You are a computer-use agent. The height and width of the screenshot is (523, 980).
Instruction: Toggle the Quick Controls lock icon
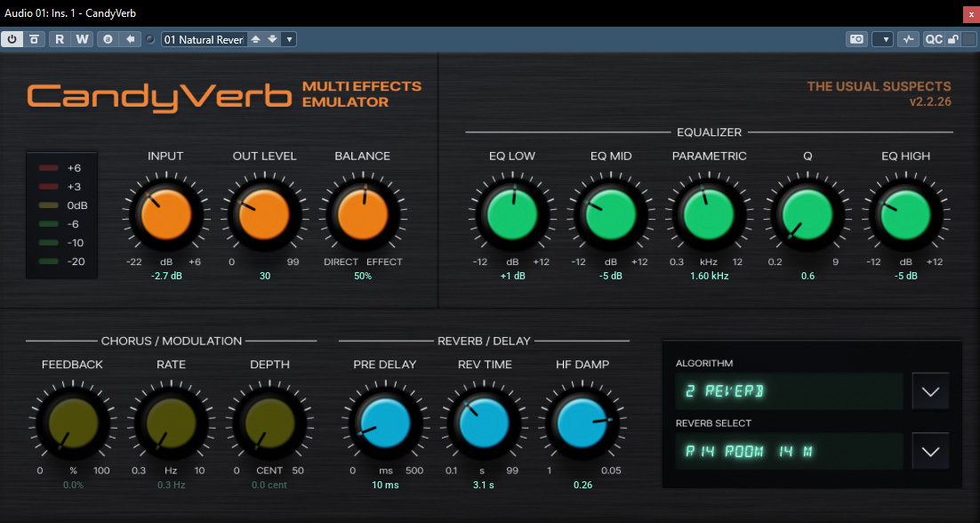pos(952,39)
